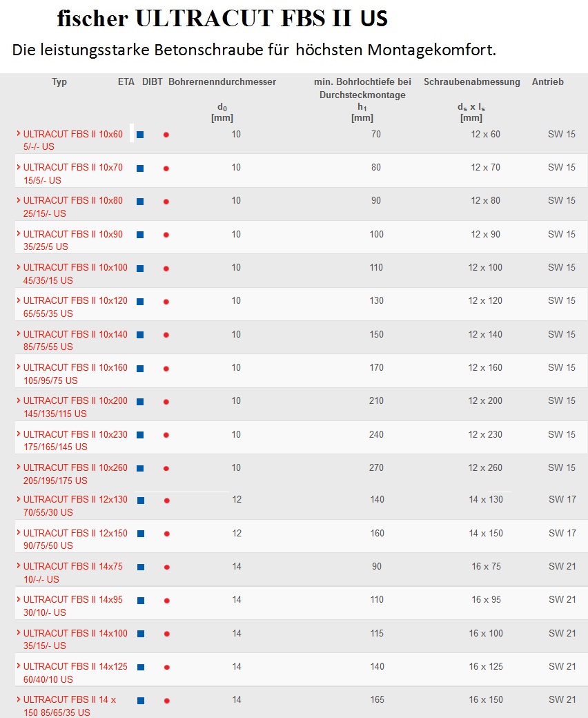Click the red DIBT dot for FBS II 10x200
This screenshot has width=588, height=718.
[166, 402]
